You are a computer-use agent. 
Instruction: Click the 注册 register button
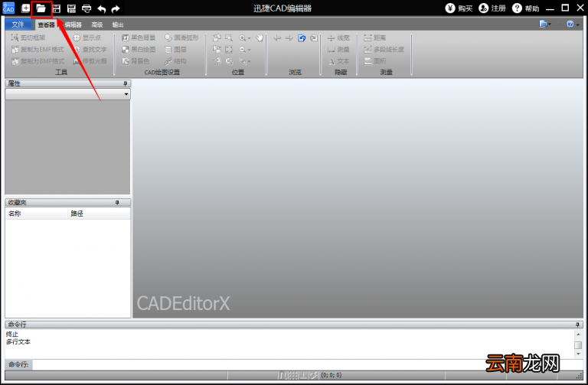(492, 8)
